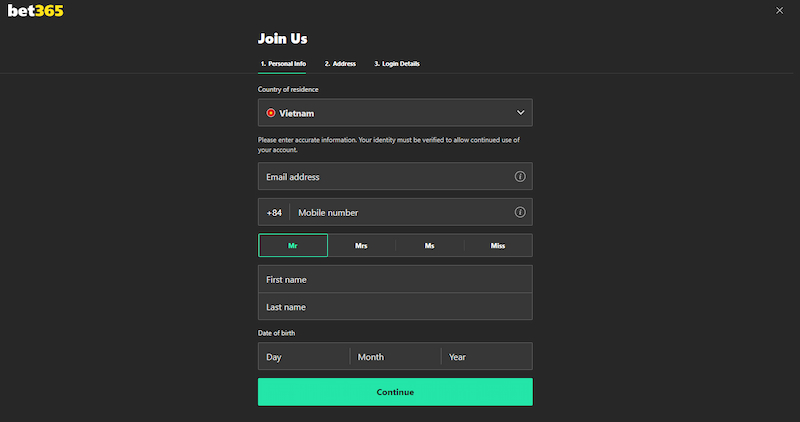Switch to the Login Details step tab

point(397,64)
